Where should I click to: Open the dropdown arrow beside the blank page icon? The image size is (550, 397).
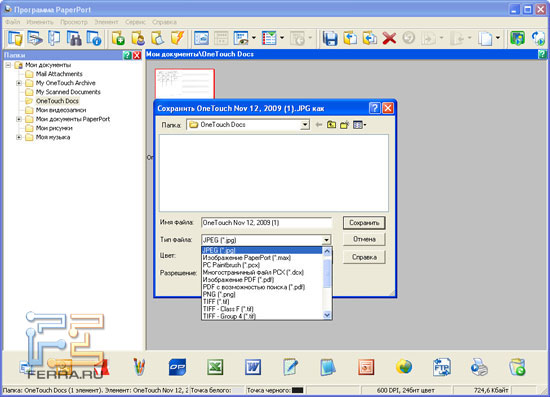[x=498, y=38]
